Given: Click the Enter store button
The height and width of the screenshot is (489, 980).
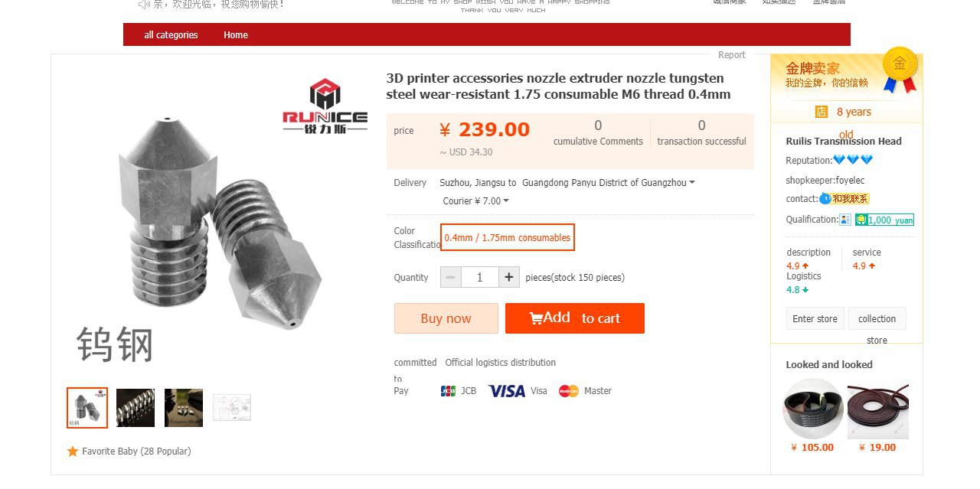Looking at the screenshot, I should 815,319.
